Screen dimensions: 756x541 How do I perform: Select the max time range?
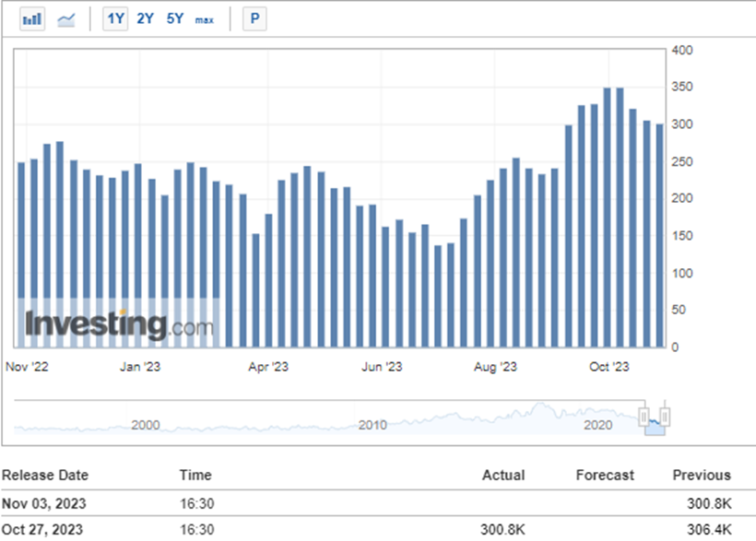[x=205, y=19]
